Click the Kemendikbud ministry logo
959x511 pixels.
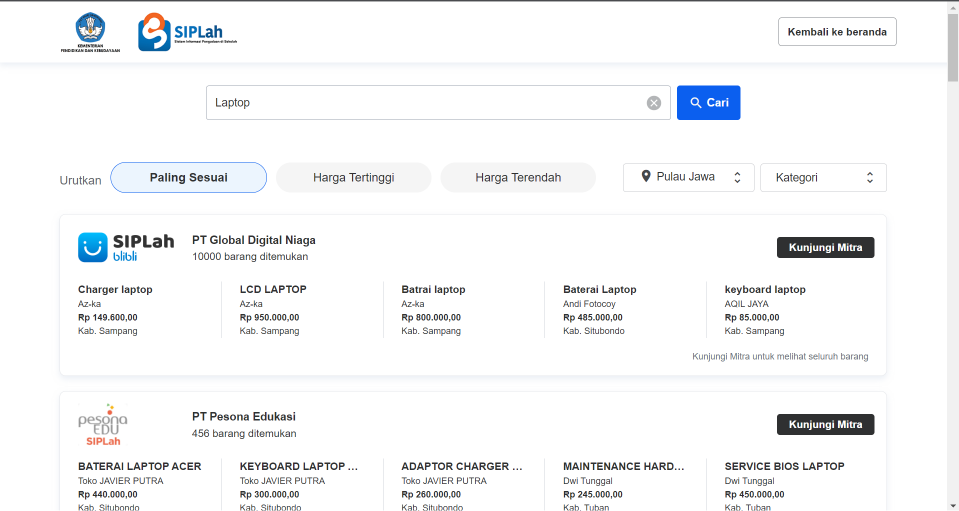click(x=91, y=32)
